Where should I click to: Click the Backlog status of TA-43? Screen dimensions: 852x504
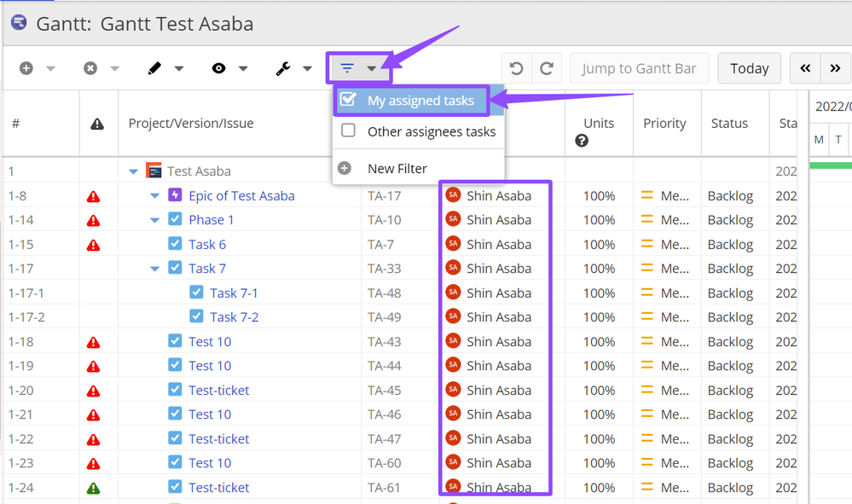(730, 342)
